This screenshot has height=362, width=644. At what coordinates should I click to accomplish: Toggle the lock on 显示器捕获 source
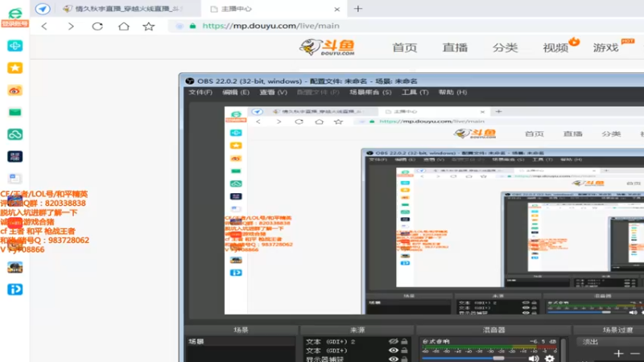(x=405, y=359)
